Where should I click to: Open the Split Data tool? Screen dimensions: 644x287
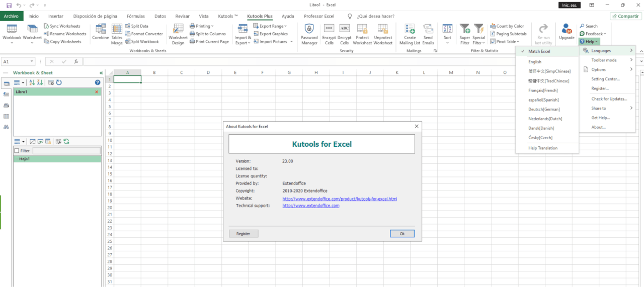point(137,26)
